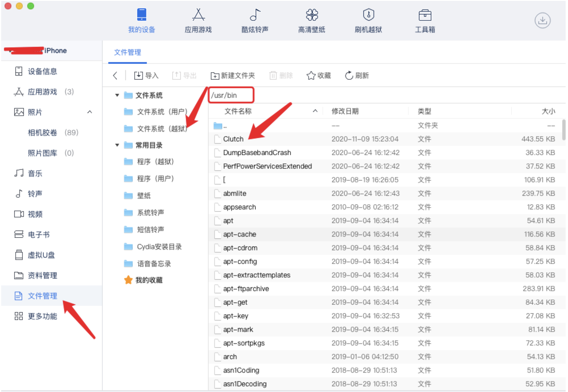Select 视频 in the sidebar
This screenshot has width=568, height=392.
coord(52,214)
